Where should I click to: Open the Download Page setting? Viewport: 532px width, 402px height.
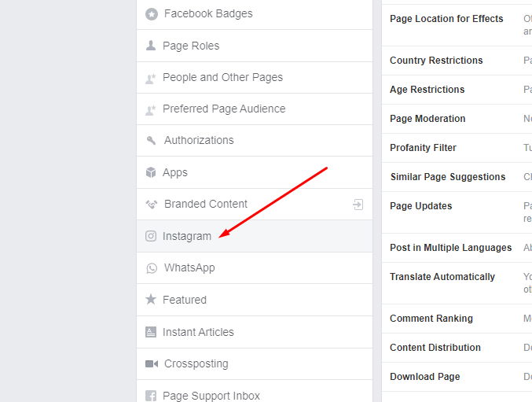tap(457, 377)
